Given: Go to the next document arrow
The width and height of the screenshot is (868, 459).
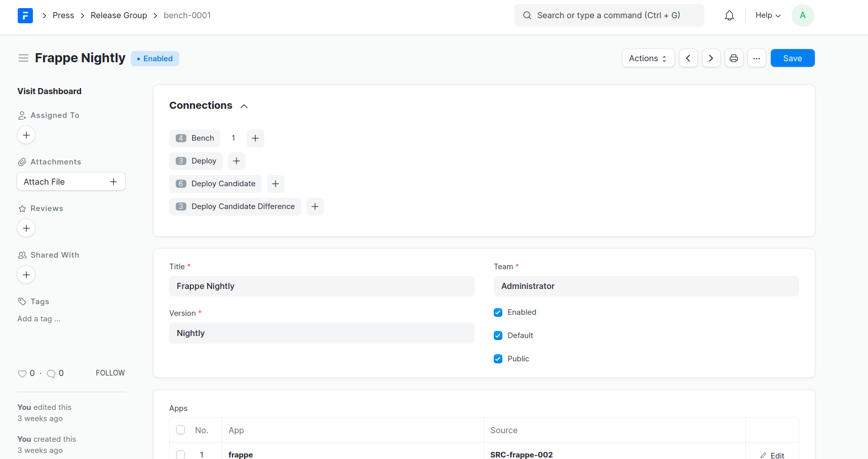Looking at the screenshot, I should (x=711, y=58).
